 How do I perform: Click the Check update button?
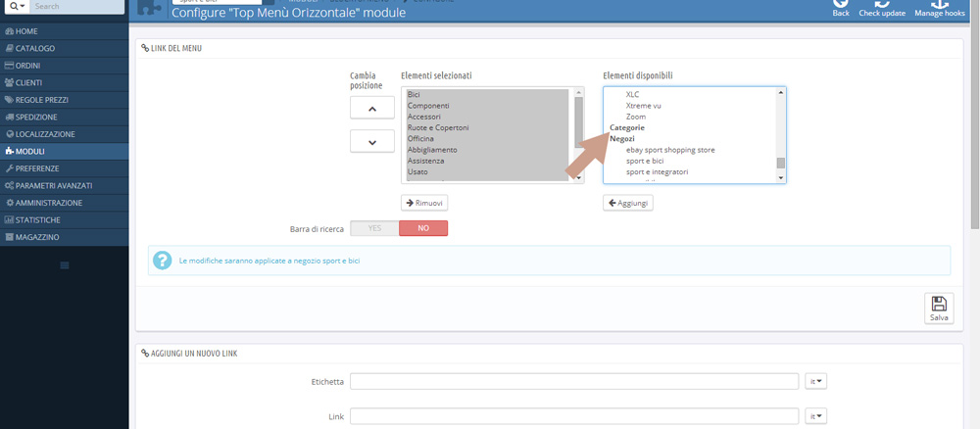[x=882, y=8]
